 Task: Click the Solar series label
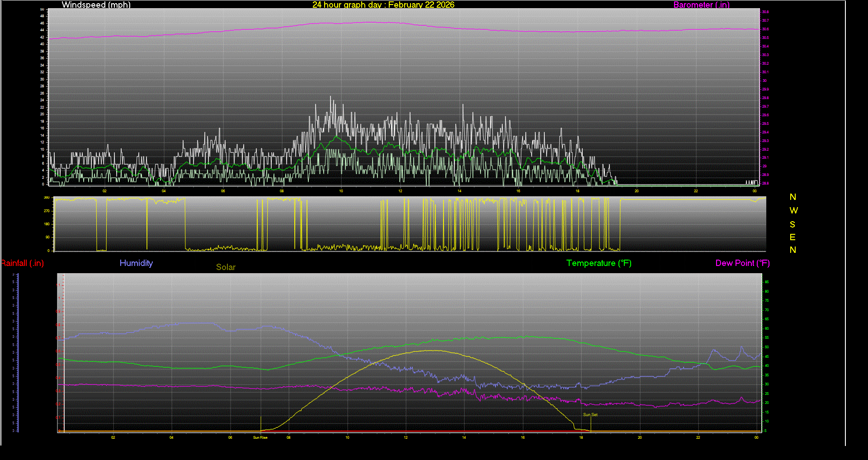(226, 267)
